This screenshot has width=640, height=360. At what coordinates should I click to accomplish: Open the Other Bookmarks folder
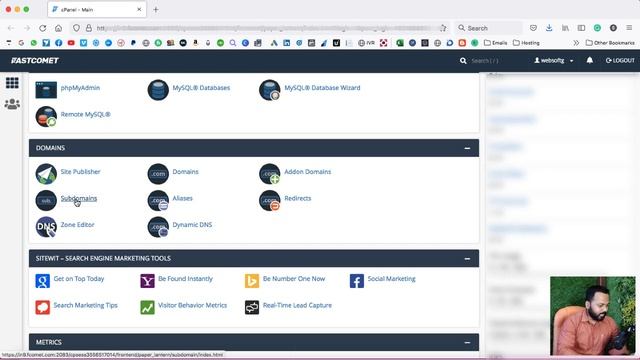[x=610, y=42]
